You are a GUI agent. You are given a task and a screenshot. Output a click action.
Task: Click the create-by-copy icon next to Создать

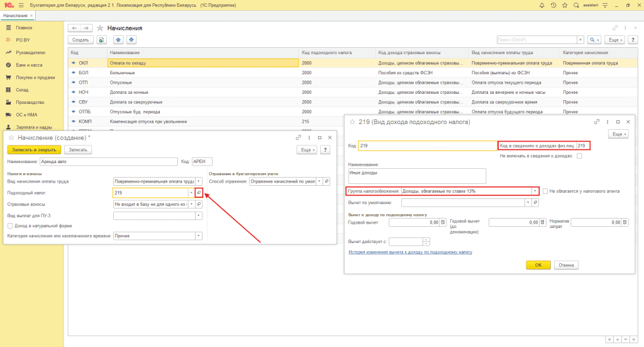pyautogui.click(x=101, y=40)
